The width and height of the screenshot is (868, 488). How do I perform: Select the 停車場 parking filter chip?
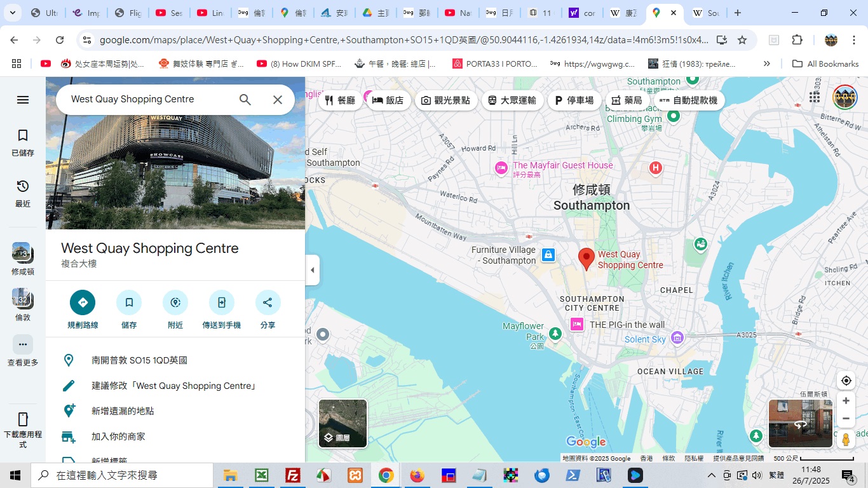click(574, 100)
